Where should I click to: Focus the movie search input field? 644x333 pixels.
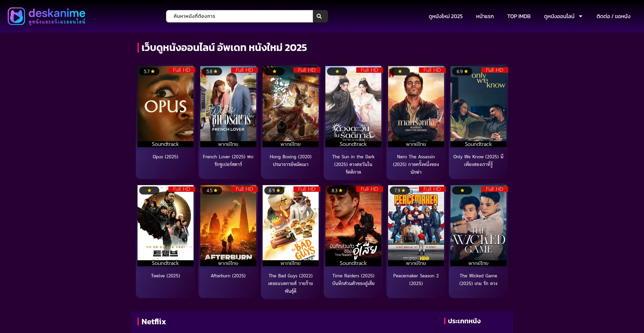click(239, 16)
